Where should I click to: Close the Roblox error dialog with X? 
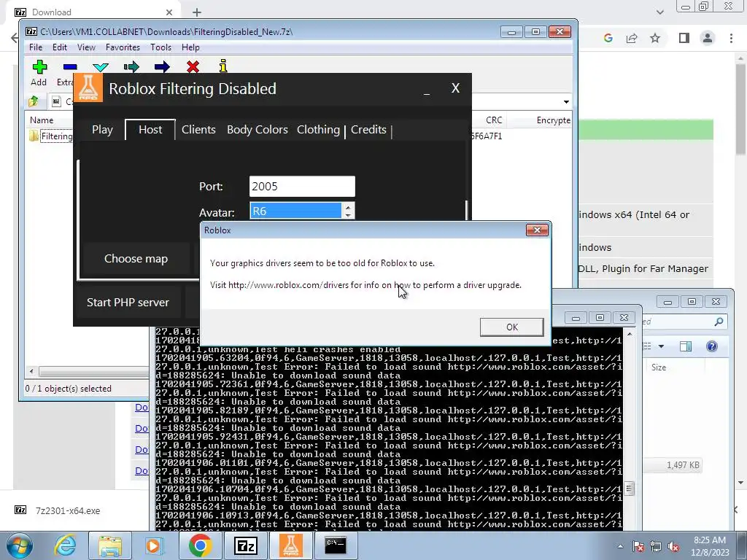click(537, 230)
